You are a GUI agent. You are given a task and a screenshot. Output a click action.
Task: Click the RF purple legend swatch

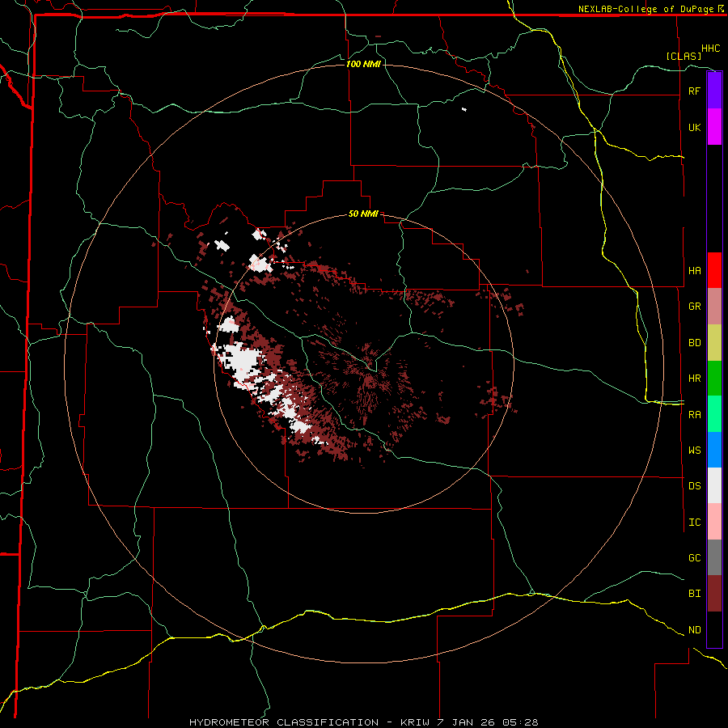(714, 91)
